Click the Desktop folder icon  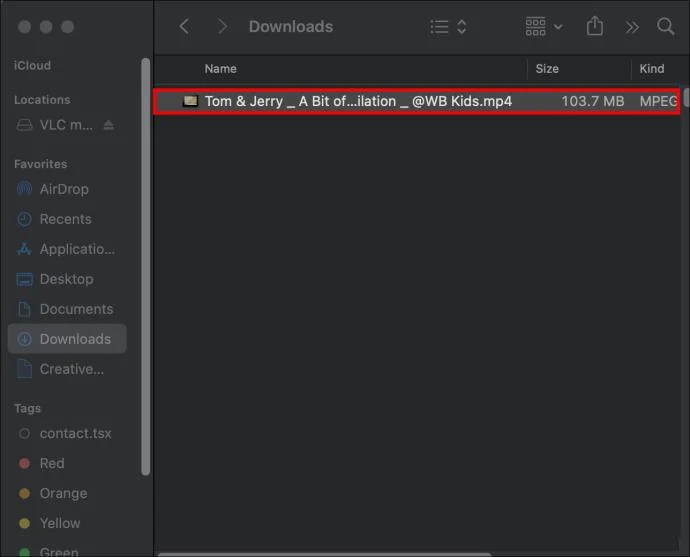[24, 279]
